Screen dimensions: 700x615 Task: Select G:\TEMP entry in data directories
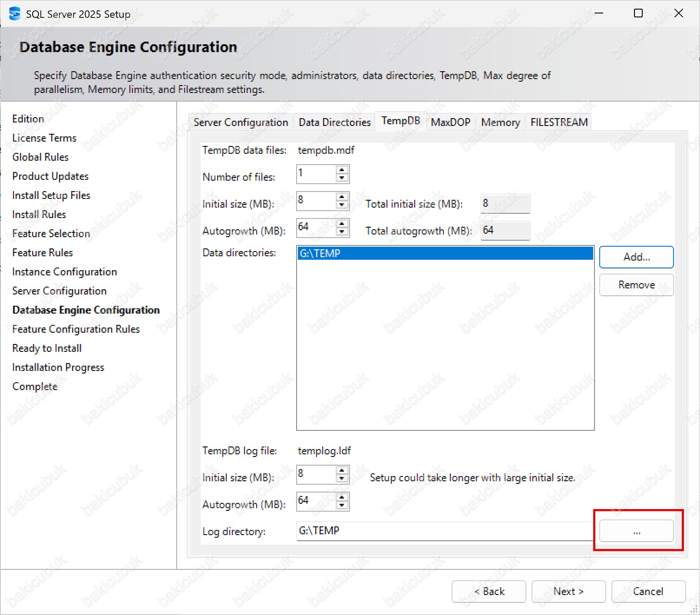445,253
